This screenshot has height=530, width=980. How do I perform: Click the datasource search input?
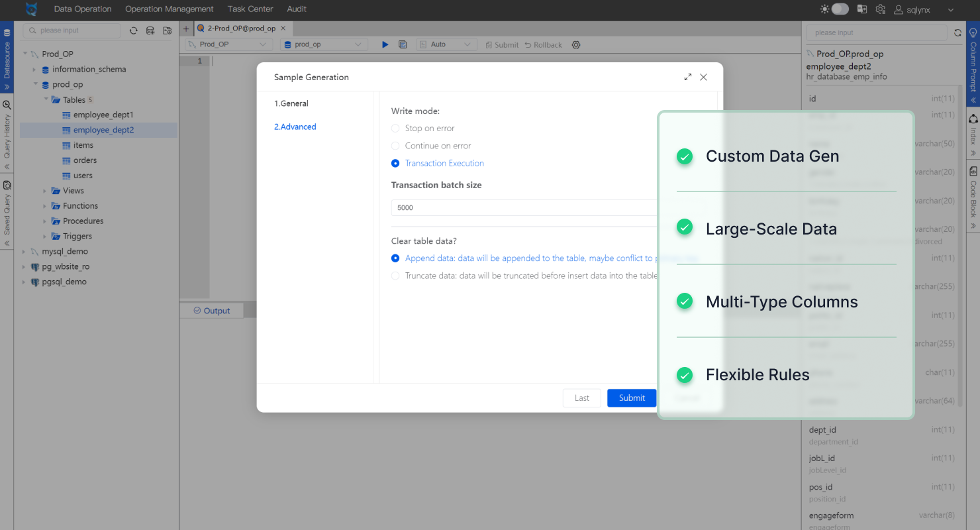(x=72, y=30)
